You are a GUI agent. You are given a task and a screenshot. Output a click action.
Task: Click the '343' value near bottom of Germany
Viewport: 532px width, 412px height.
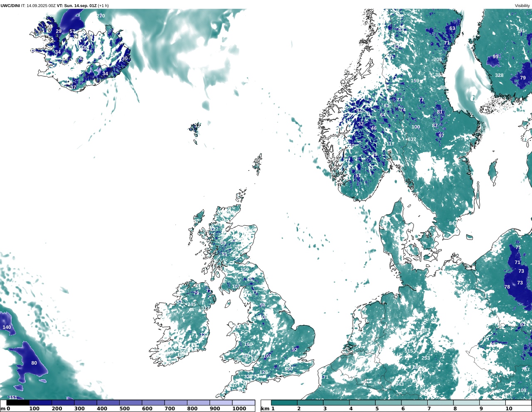(x=399, y=384)
